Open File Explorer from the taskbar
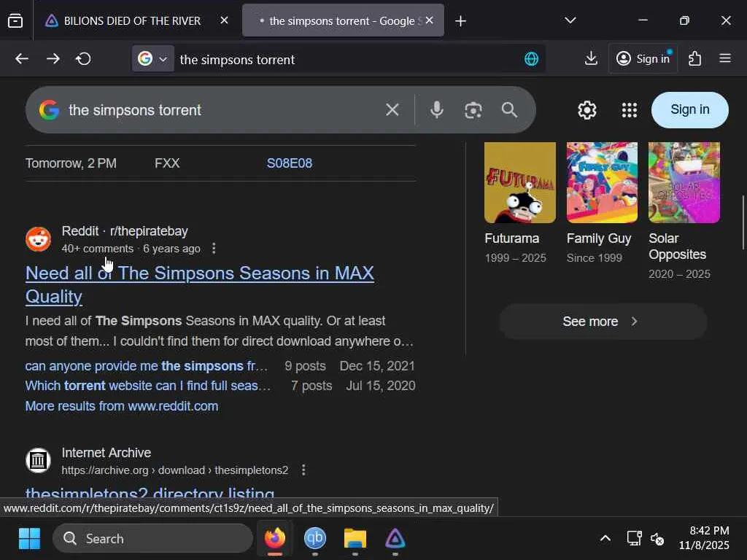The image size is (747, 560). tap(355, 539)
